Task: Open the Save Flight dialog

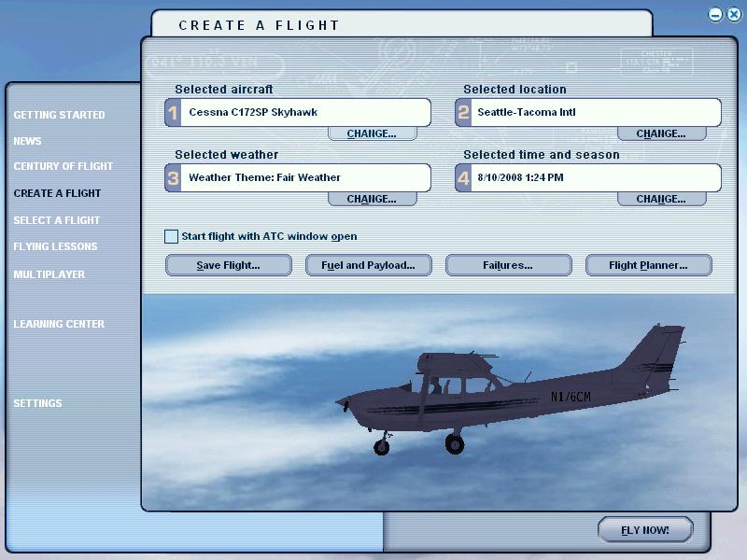Action: (229, 265)
